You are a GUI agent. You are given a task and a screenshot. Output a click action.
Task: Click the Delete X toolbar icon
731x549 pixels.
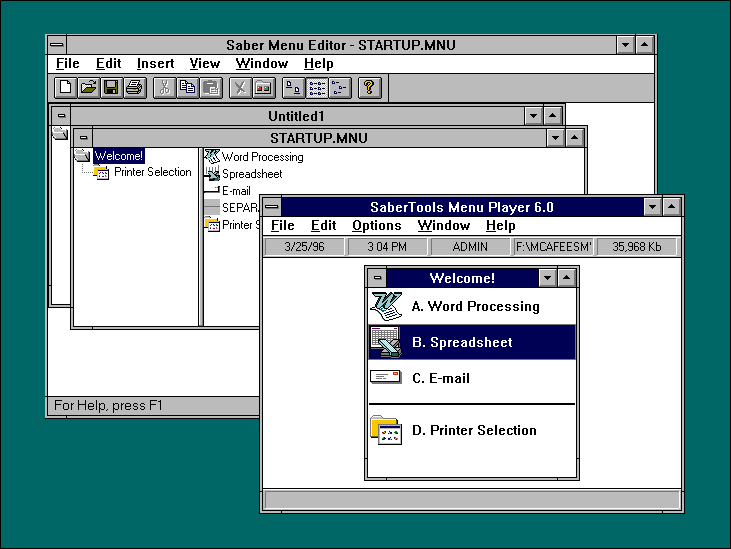tap(241, 88)
